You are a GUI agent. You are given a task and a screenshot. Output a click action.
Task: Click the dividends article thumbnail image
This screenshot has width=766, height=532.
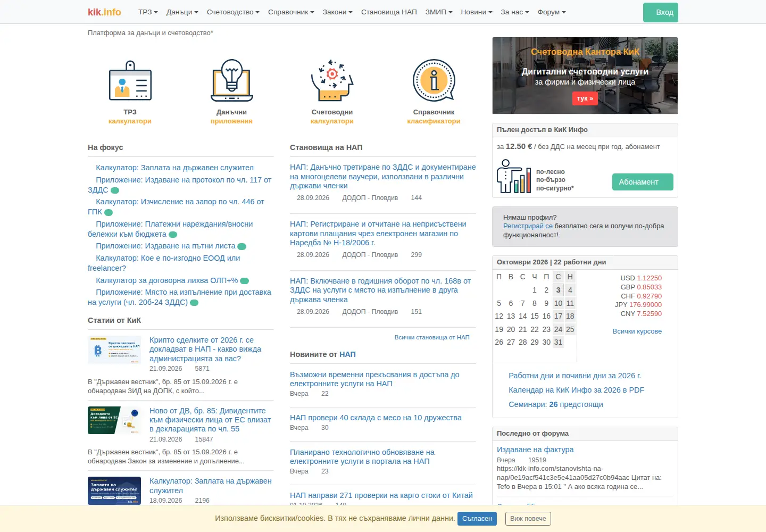114,420
